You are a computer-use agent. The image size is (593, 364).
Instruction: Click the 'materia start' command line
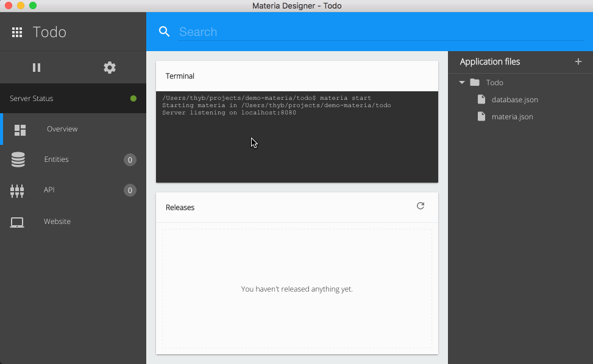[266, 98]
